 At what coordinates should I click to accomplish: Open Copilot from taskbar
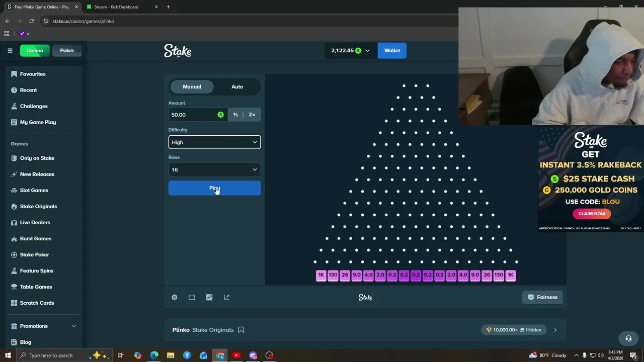pyautogui.click(x=137, y=355)
